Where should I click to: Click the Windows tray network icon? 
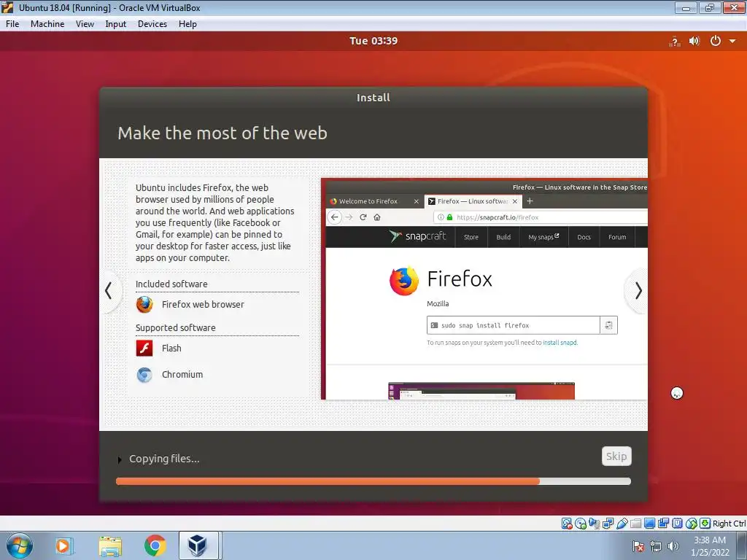[656, 546]
